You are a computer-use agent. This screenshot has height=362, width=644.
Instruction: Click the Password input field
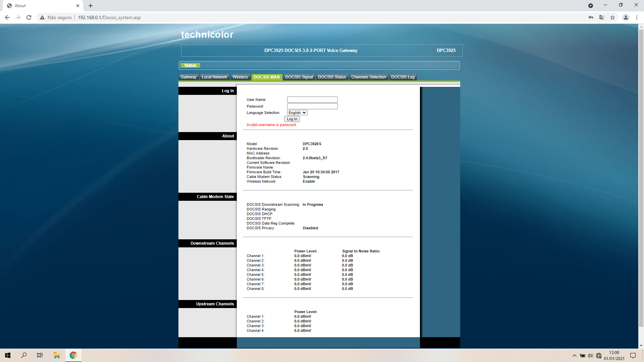(313, 106)
